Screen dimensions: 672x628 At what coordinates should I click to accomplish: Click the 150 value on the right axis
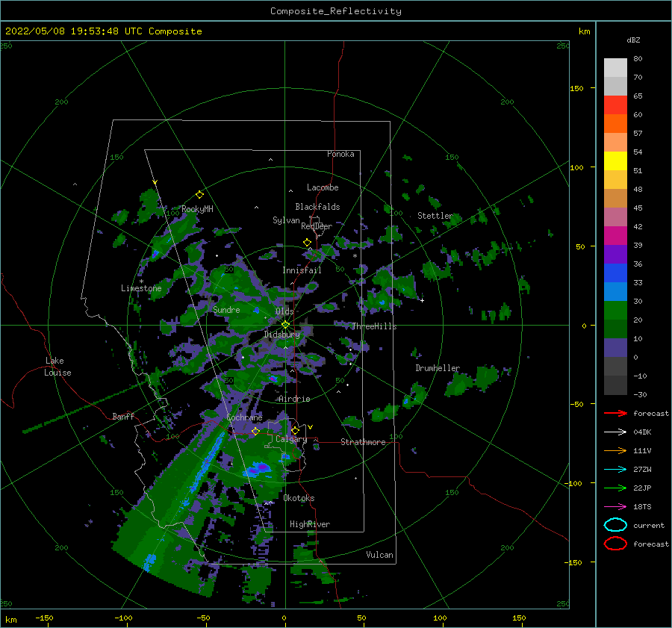pyautogui.click(x=576, y=88)
